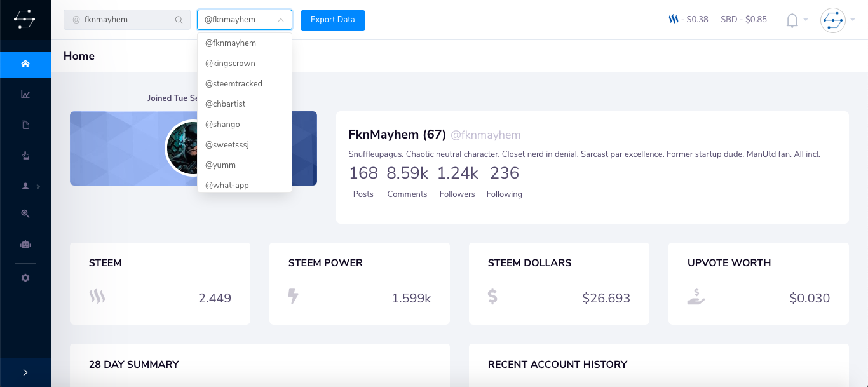Click the notification bell icon

point(792,20)
